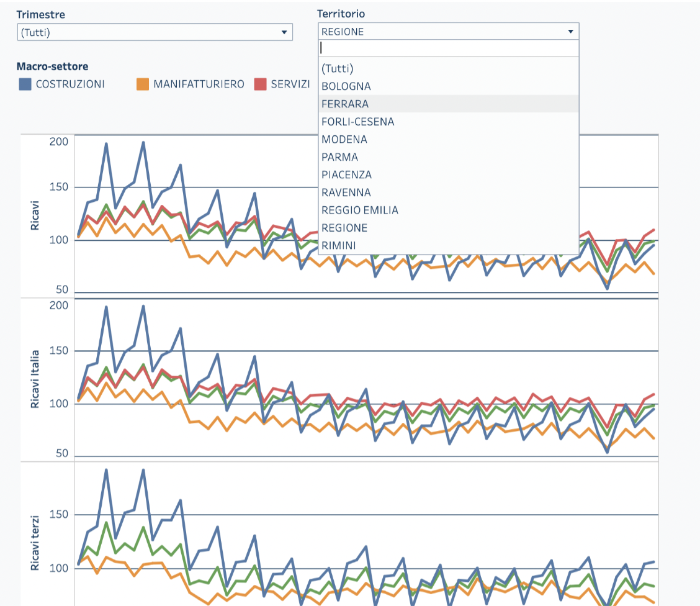Select RIMINI from the list
700x606 pixels.
click(448, 246)
